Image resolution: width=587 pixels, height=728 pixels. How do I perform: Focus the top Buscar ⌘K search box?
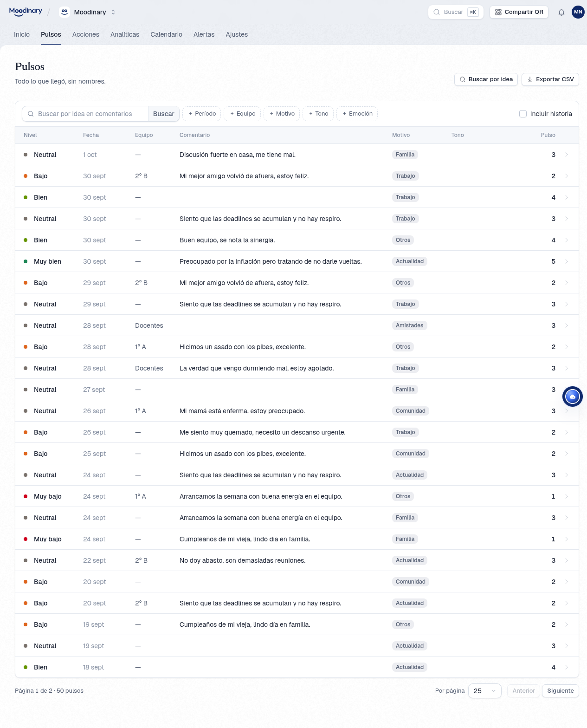456,12
